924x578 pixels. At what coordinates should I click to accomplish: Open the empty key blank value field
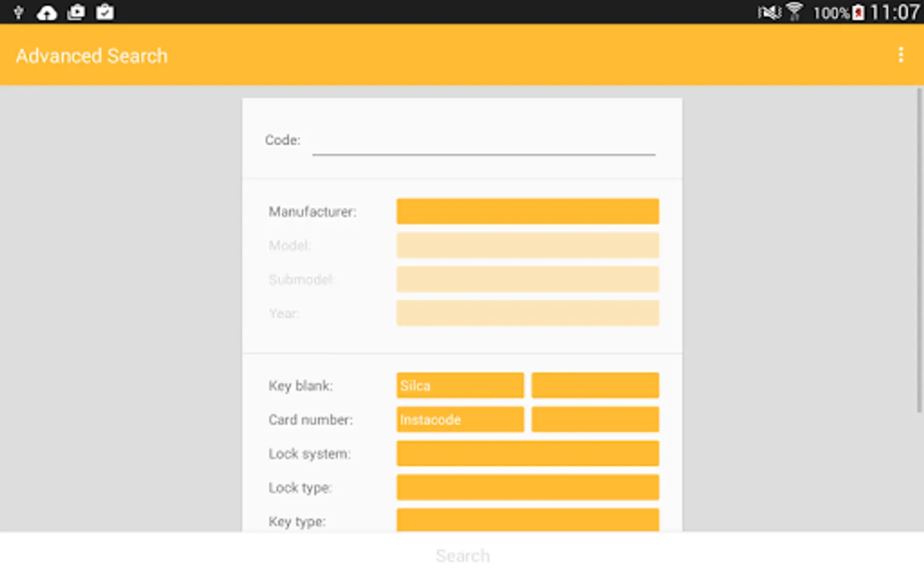595,385
